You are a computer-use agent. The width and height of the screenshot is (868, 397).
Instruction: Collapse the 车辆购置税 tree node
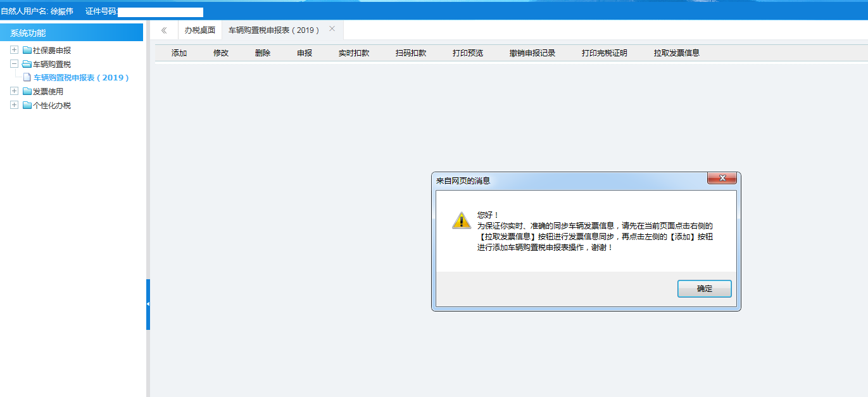pos(14,63)
